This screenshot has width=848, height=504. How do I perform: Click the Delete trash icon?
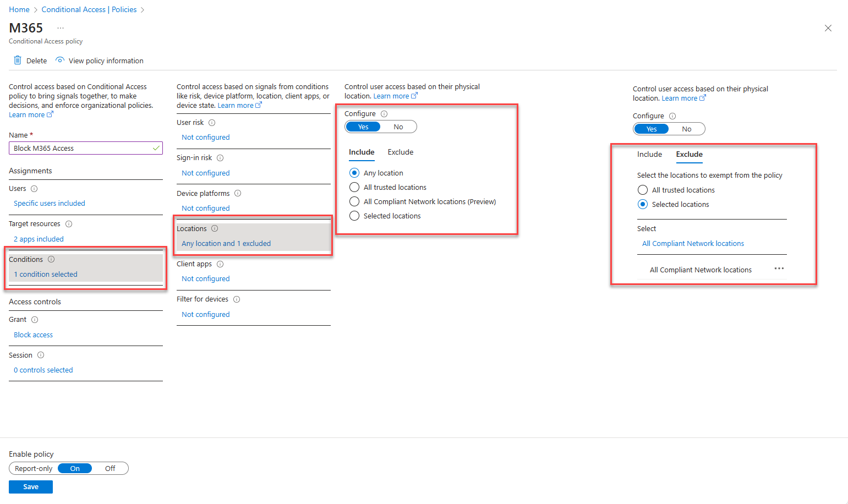(18, 61)
